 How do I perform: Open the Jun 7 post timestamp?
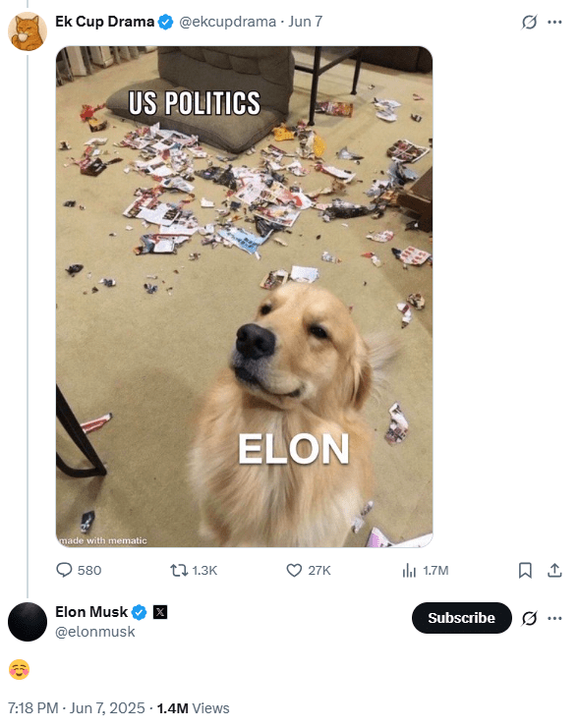click(x=305, y=22)
